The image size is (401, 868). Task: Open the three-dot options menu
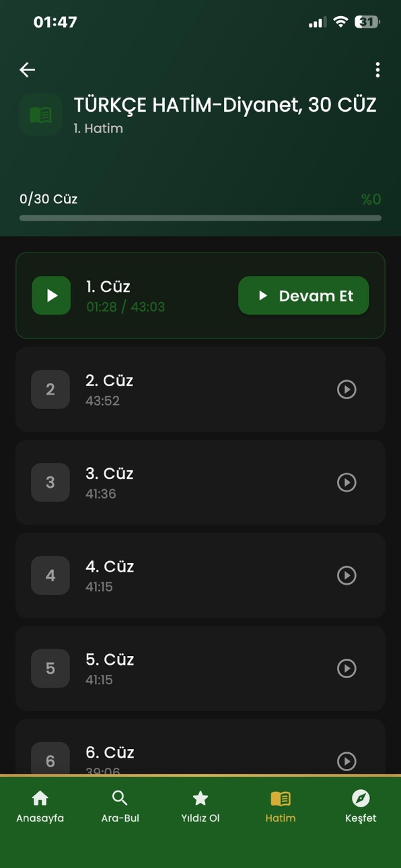[377, 69]
